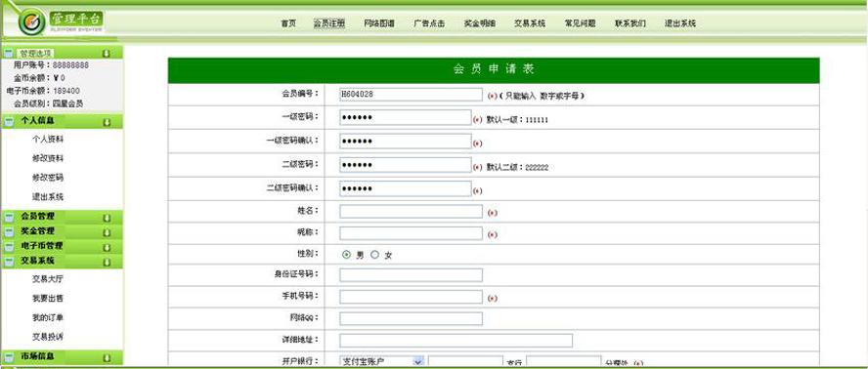Click the 网络QQ input field

click(411, 318)
